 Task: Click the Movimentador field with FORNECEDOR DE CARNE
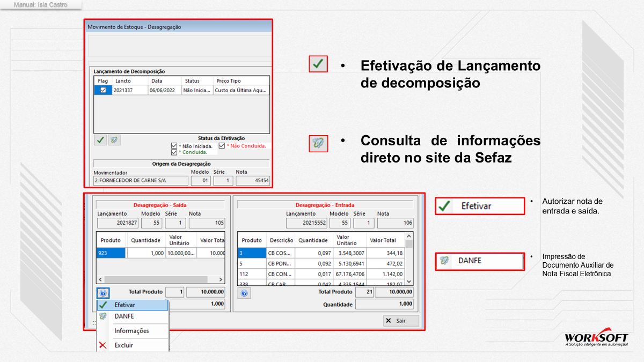pos(141,181)
